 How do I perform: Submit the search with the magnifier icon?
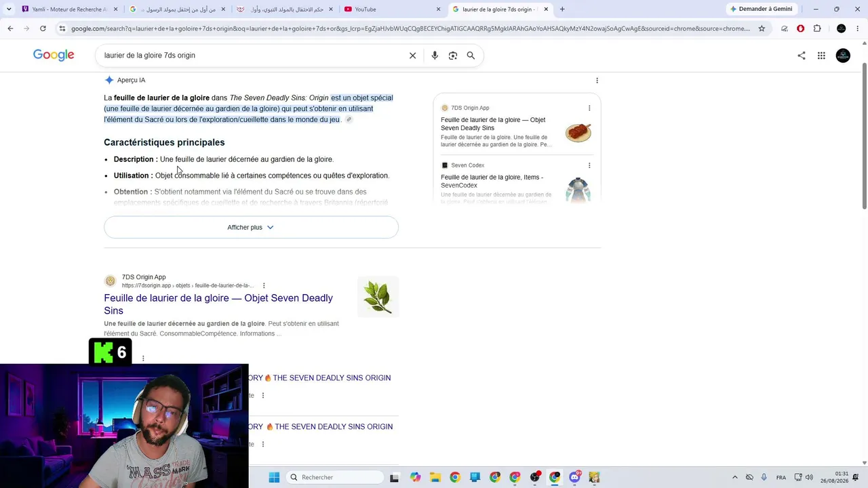point(471,56)
